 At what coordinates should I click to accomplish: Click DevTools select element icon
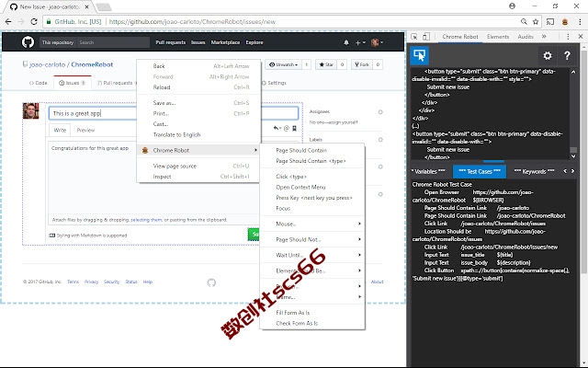click(414, 37)
